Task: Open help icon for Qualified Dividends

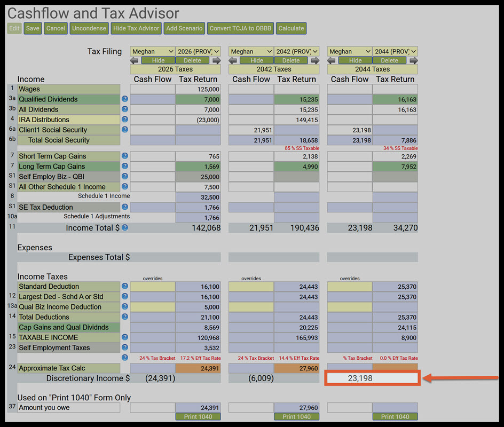Action: pos(125,99)
